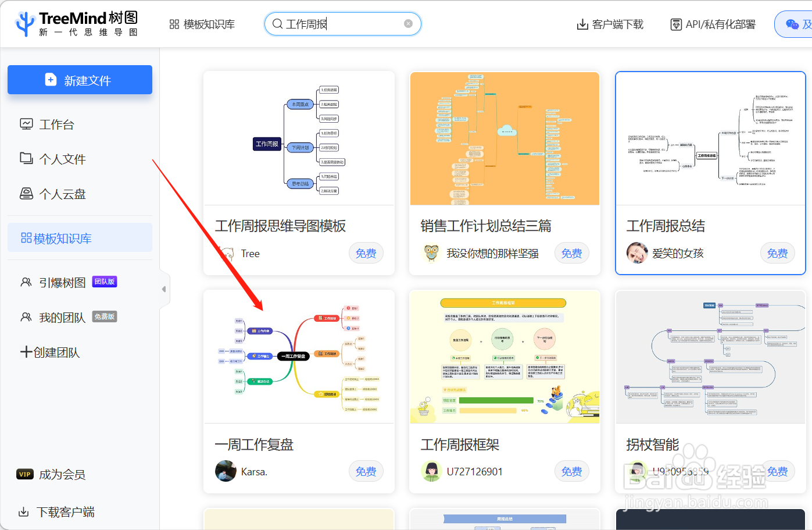Click the title 一周工作复盘
The height and width of the screenshot is (530, 812).
point(254,444)
